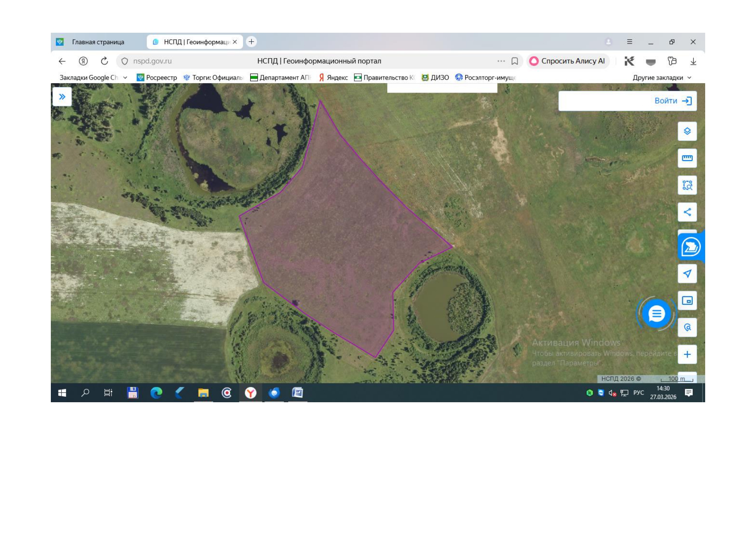This screenshot has width=756, height=534.
Task: Open the map layers panel icon
Action: pos(687,131)
